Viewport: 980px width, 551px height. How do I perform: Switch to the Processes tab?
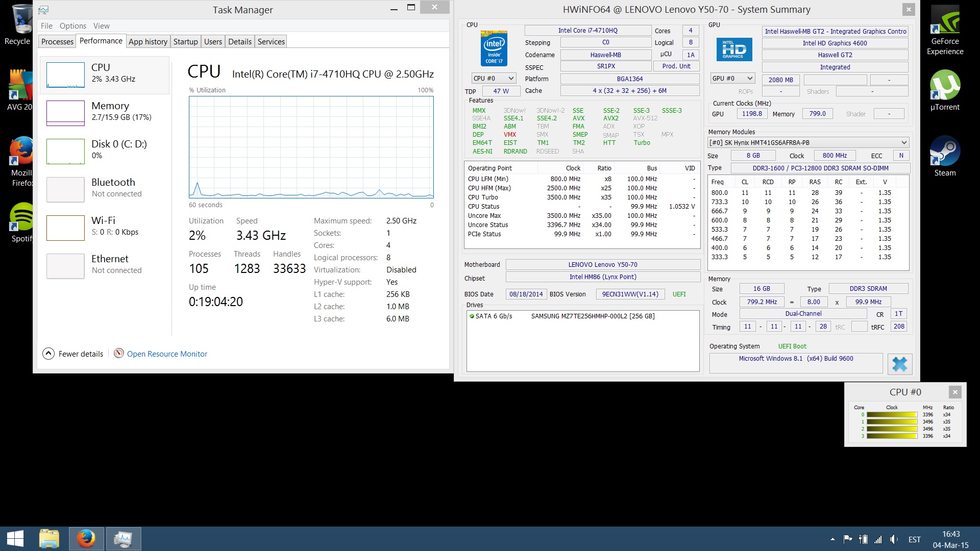coord(57,41)
